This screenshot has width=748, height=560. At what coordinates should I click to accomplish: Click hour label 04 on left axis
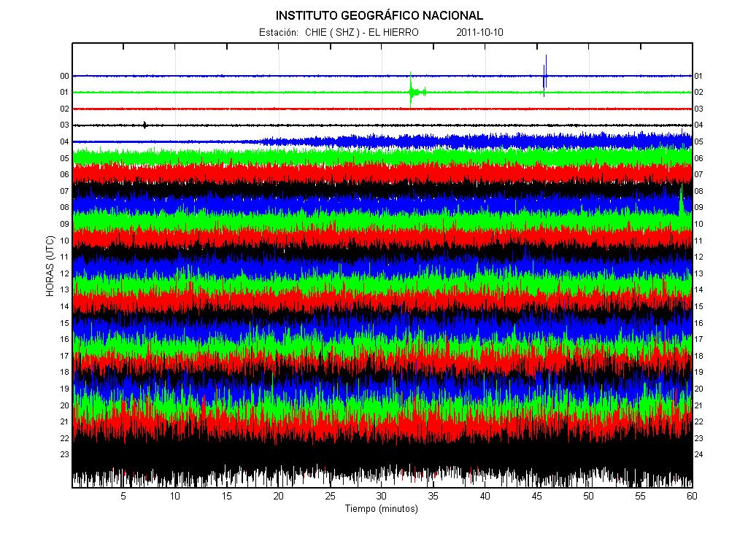point(64,142)
